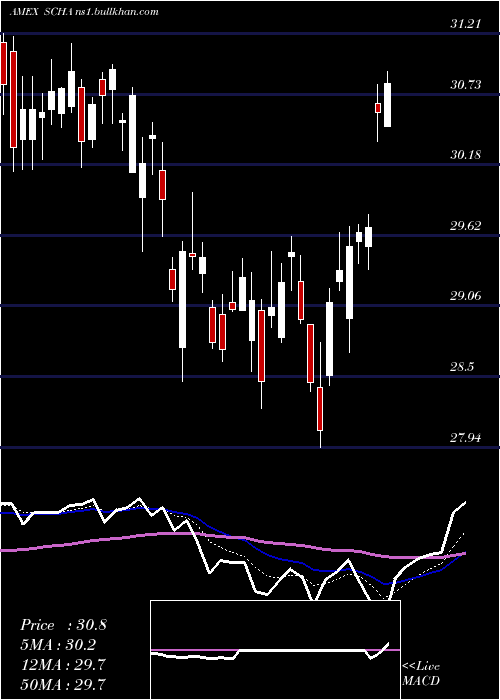The height and width of the screenshot is (700, 500).
Task: Click the 27.94 price axis label
Action: click(466, 437)
